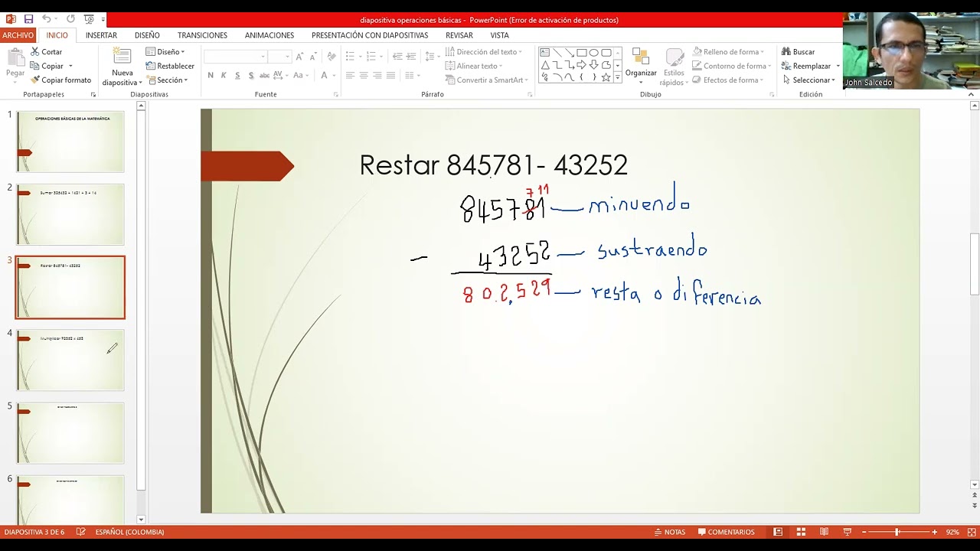This screenshot has width=980, height=551.
Task: Click the zoom in plus button
Action: [x=934, y=532]
